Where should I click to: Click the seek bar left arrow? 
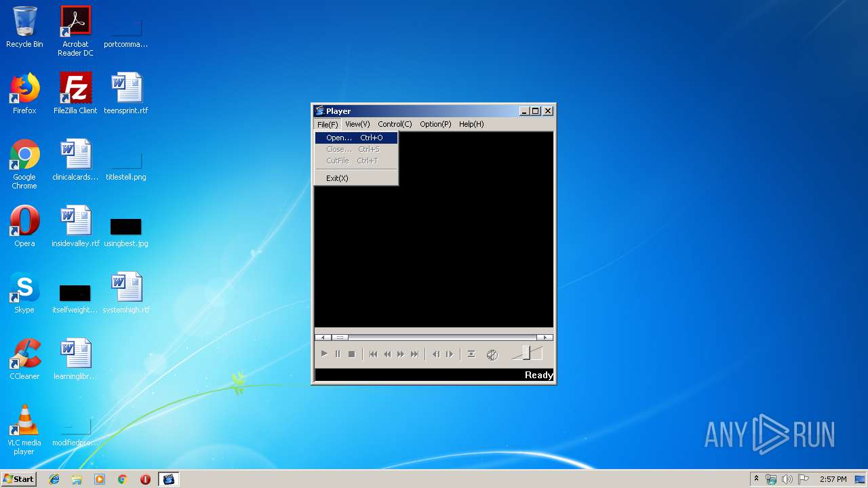(x=323, y=337)
